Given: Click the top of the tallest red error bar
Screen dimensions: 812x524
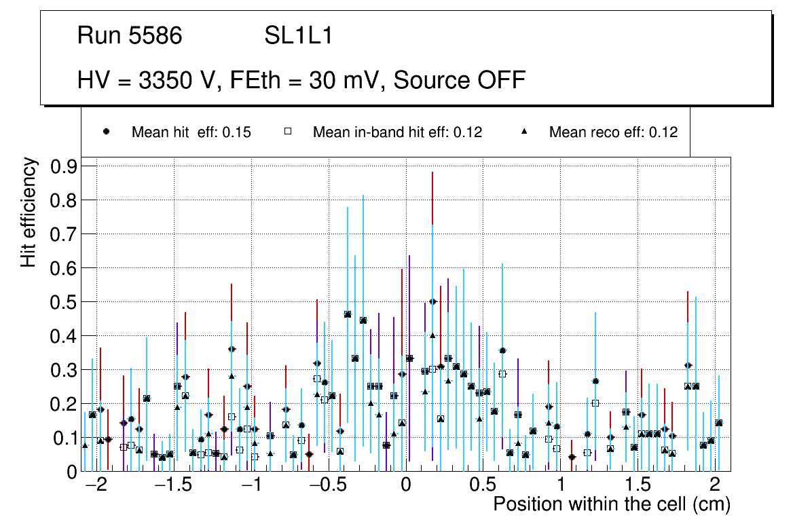Looking at the screenshot, I should pyautogui.click(x=432, y=172).
